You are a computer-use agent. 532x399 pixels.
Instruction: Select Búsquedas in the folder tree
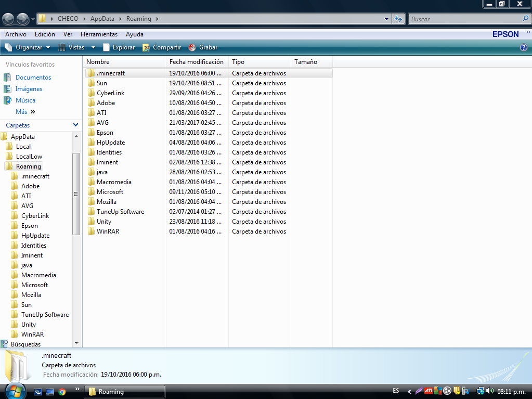coord(25,344)
